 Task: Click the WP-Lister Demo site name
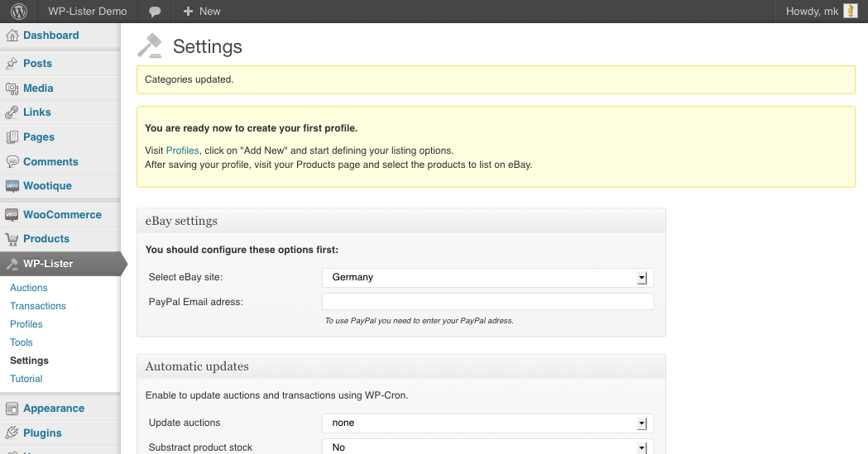[88, 11]
